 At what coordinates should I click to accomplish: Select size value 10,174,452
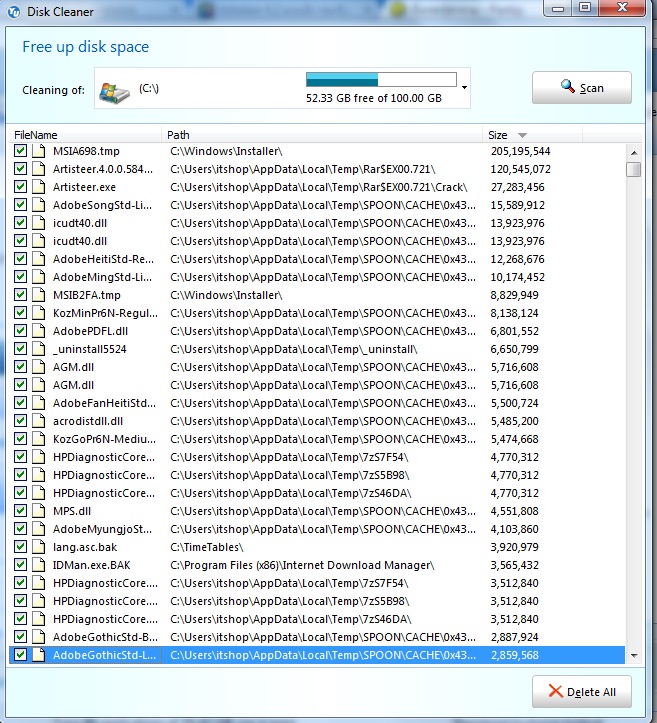pos(517,277)
